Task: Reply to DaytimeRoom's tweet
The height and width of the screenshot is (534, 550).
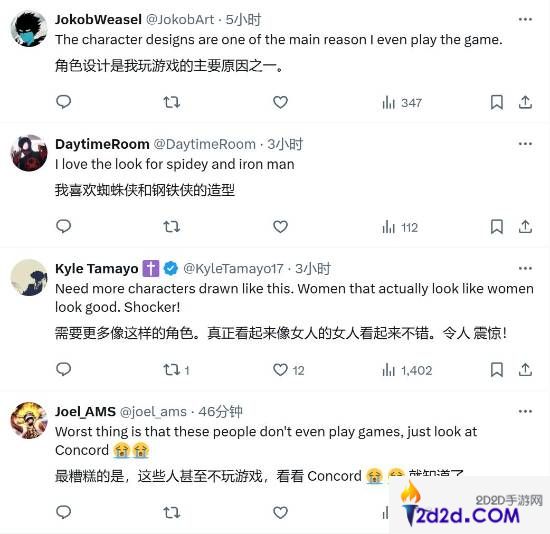Action: [x=63, y=227]
